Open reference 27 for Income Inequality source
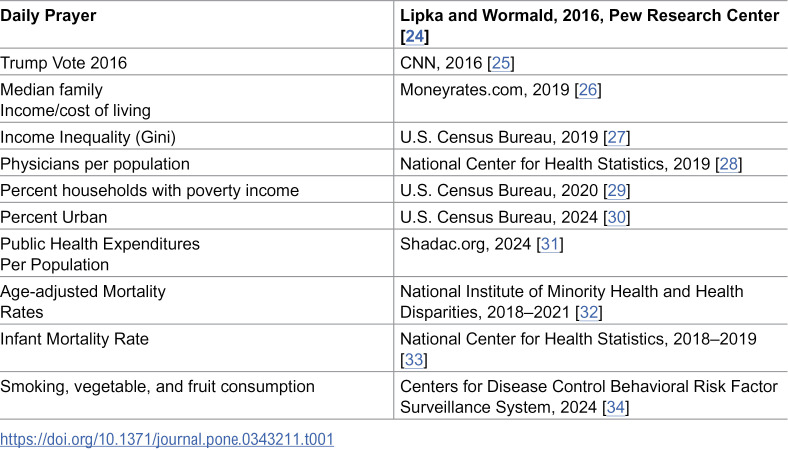 click(616, 137)
